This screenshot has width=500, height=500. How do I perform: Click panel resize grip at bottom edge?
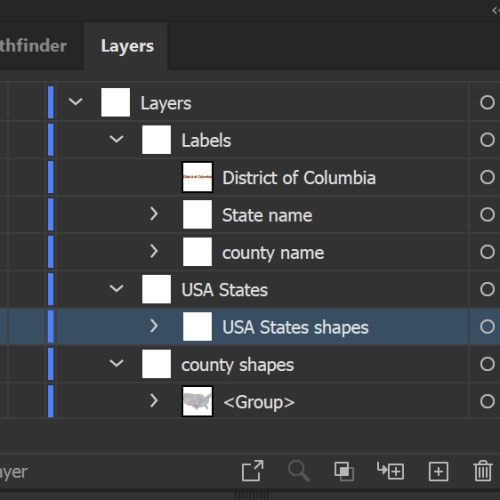[x=252, y=495]
